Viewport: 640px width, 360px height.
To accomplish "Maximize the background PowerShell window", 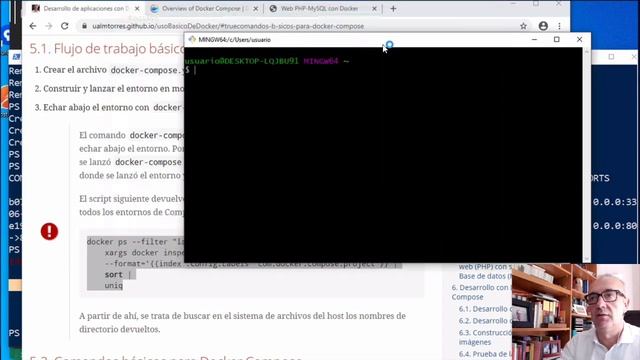I will [611, 57].
